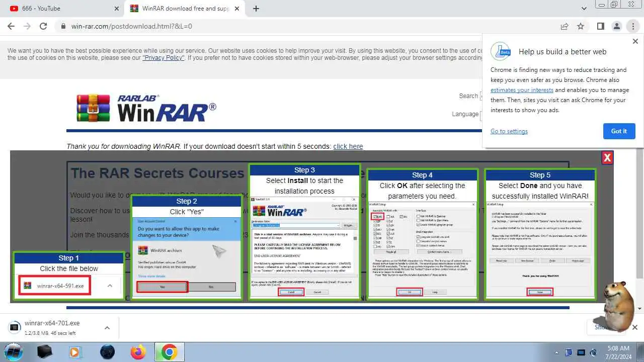
Task: Launch the media player taskbar icon
Action: [x=75, y=352]
